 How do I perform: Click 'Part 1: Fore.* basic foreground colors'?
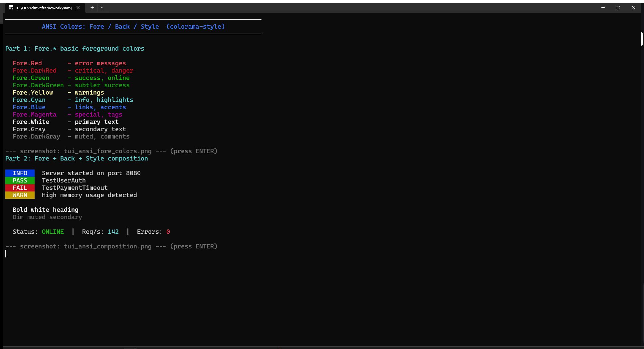click(75, 49)
